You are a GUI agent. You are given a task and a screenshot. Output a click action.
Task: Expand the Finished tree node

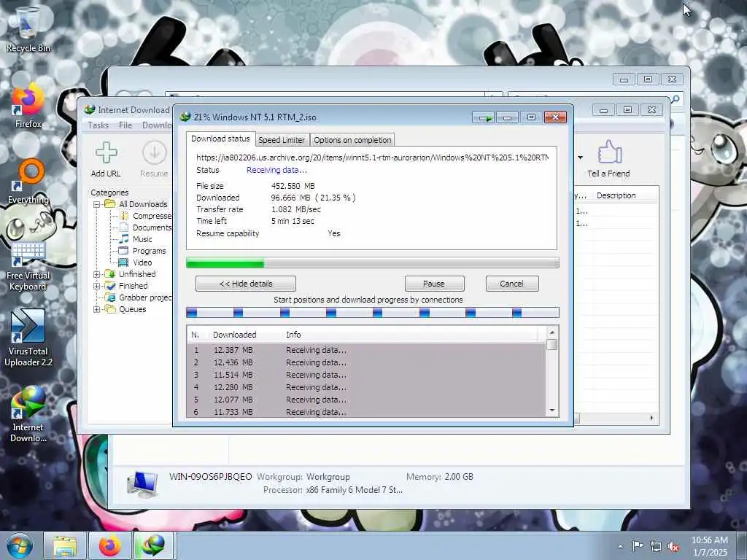97,286
